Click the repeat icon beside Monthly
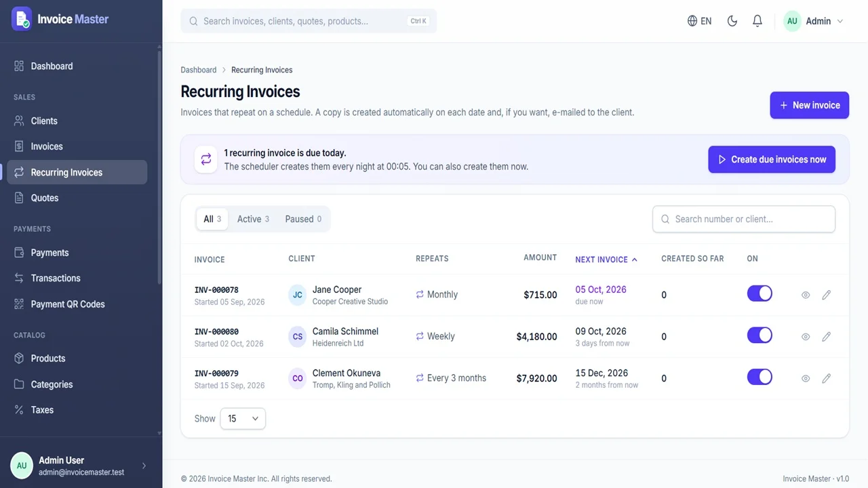868x488 pixels. pos(420,294)
